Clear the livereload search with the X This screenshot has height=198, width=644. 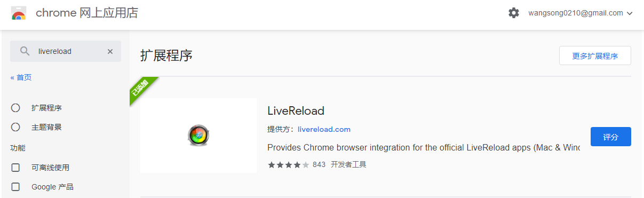(x=110, y=51)
